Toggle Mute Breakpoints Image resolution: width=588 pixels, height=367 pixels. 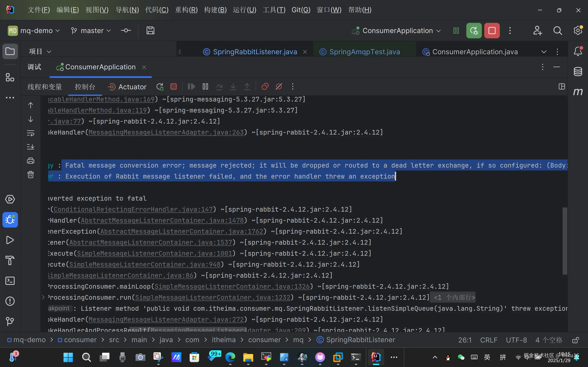point(279,87)
